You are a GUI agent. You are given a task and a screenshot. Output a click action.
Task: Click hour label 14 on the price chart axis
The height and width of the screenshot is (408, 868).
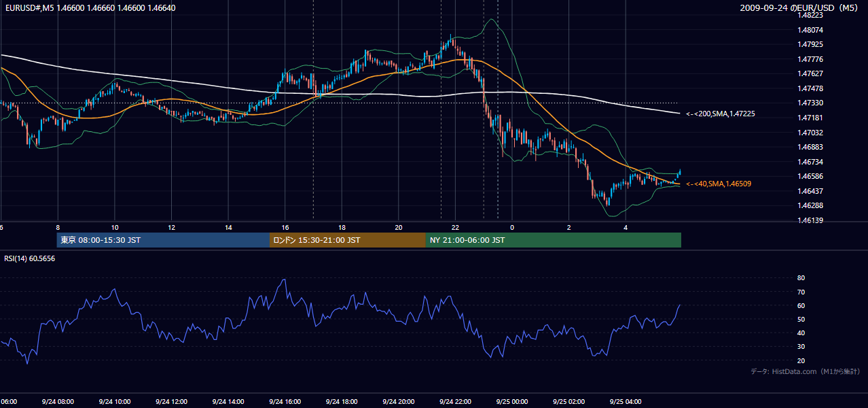[228, 228]
